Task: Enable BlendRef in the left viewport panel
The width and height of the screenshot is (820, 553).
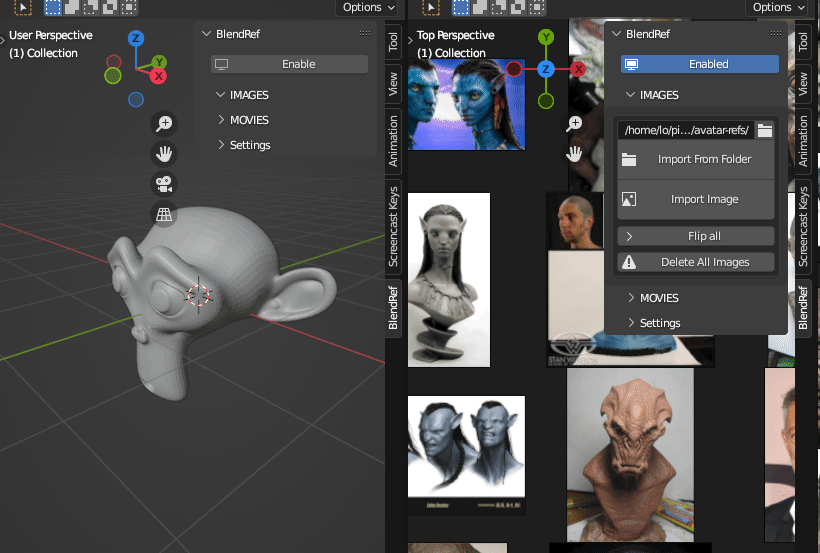Action: tap(289, 64)
